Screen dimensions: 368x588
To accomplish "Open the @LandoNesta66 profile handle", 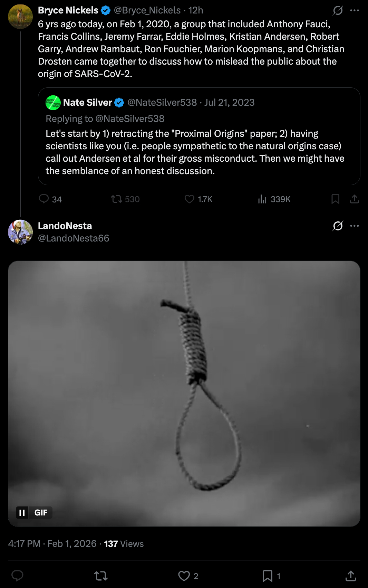I will [74, 238].
